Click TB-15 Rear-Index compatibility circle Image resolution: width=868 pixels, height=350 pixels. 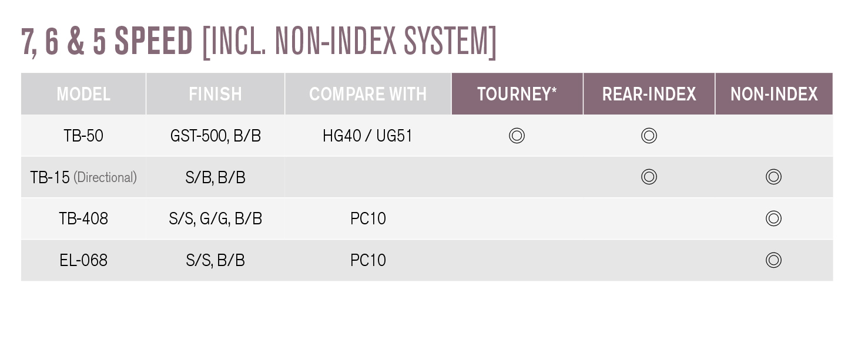coord(649,177)
